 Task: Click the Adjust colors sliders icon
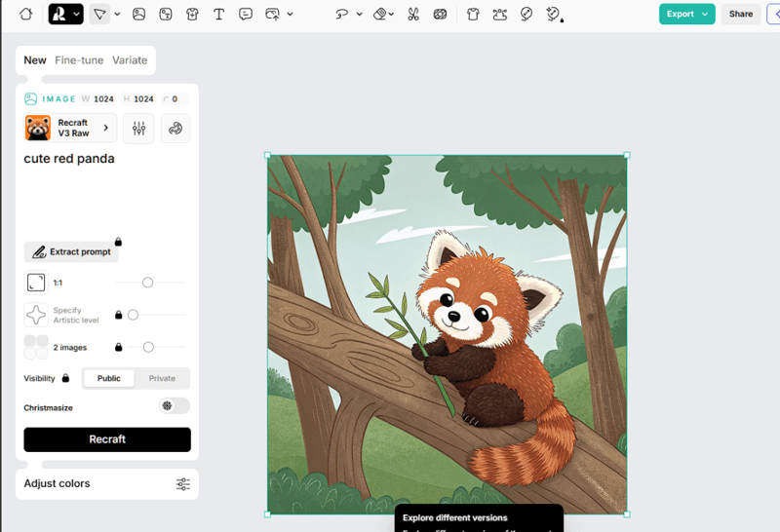(x=183, y=484)
